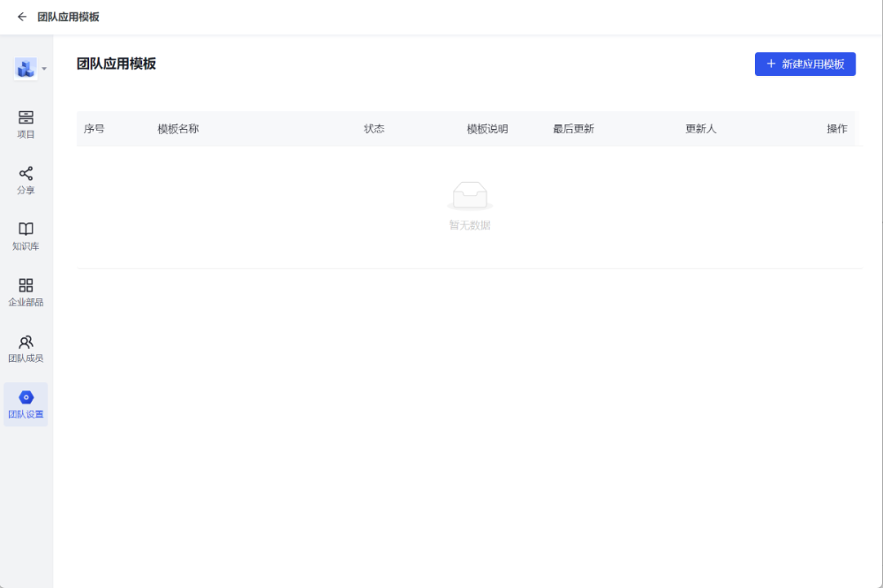Screen dimensions: 883x588
Task: Click the blue team logo avatar
Action: pos(26,68)
